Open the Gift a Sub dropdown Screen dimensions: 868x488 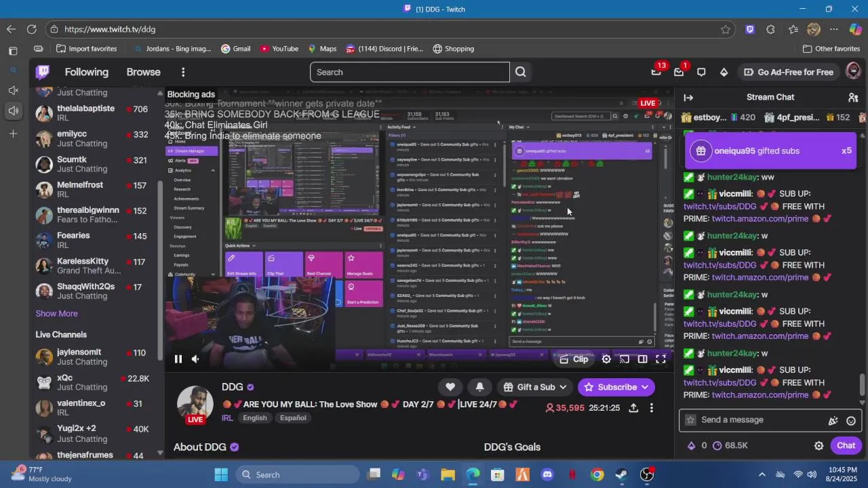[535, 387]
